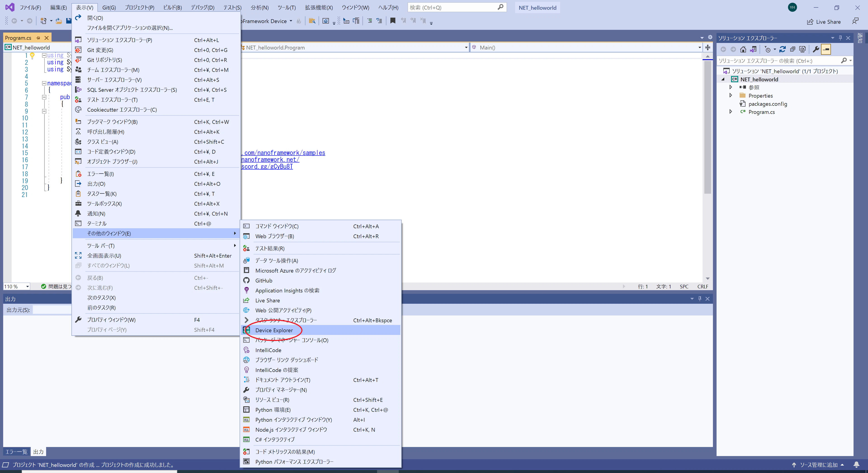
Task: Expand the 参照 references node
Action: click(731, 87)
